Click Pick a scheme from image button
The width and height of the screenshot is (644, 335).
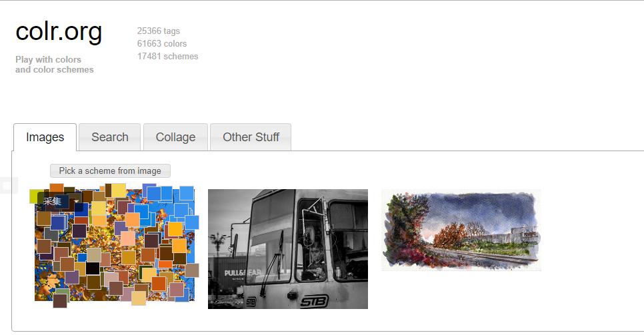point(110,170)
